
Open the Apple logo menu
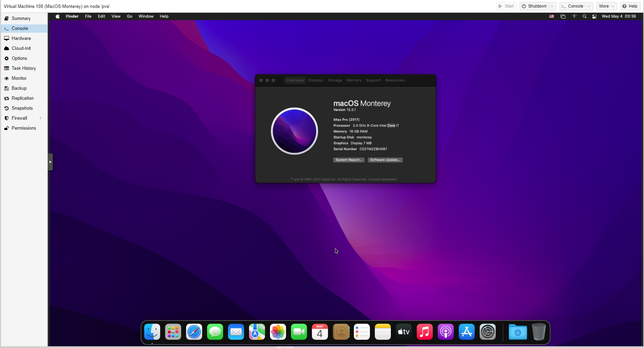[58, 17]
